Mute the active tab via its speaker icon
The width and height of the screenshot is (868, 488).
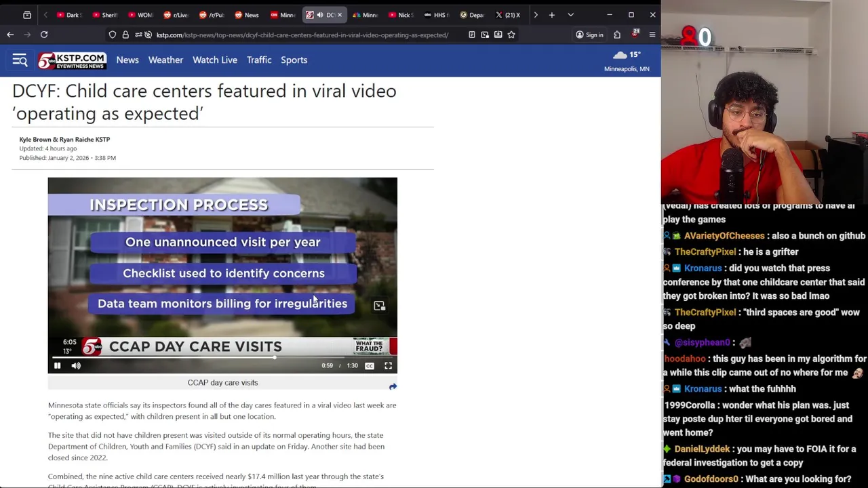pos(319,15)
